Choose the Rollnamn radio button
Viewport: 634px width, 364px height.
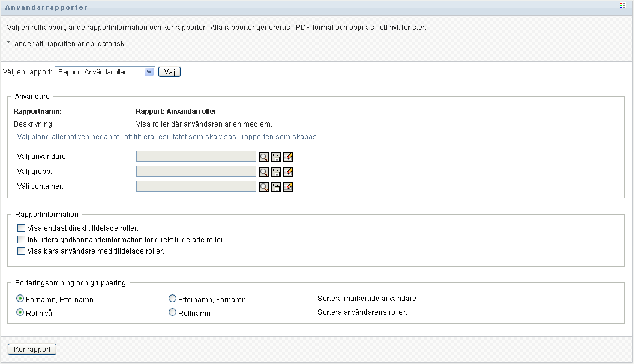click(x=173, y=312)
